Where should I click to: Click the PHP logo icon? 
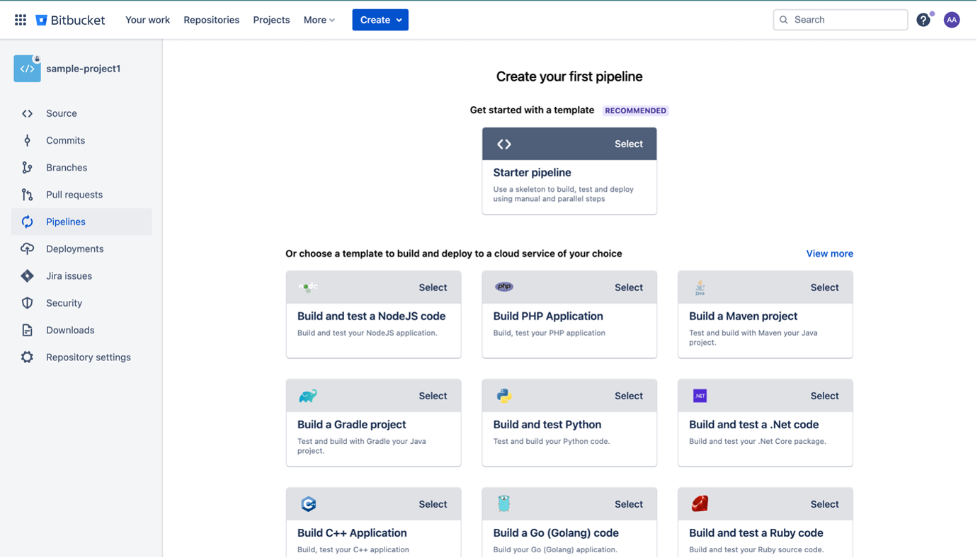(x=504, y=287)
